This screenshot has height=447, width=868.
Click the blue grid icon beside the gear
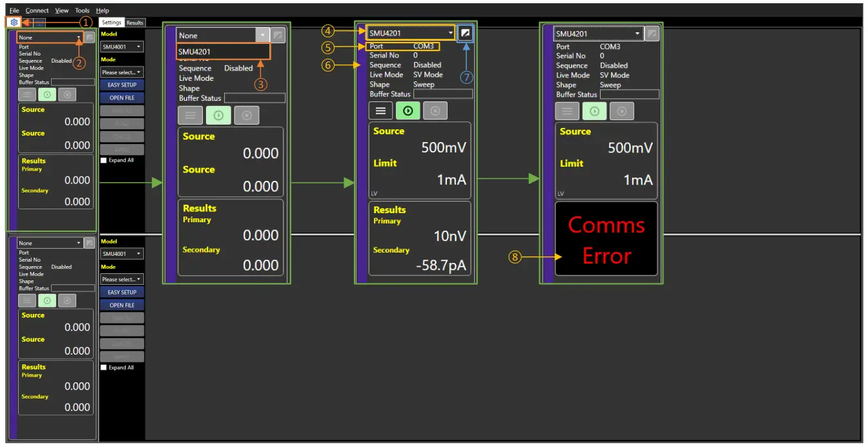pos(39,22)
